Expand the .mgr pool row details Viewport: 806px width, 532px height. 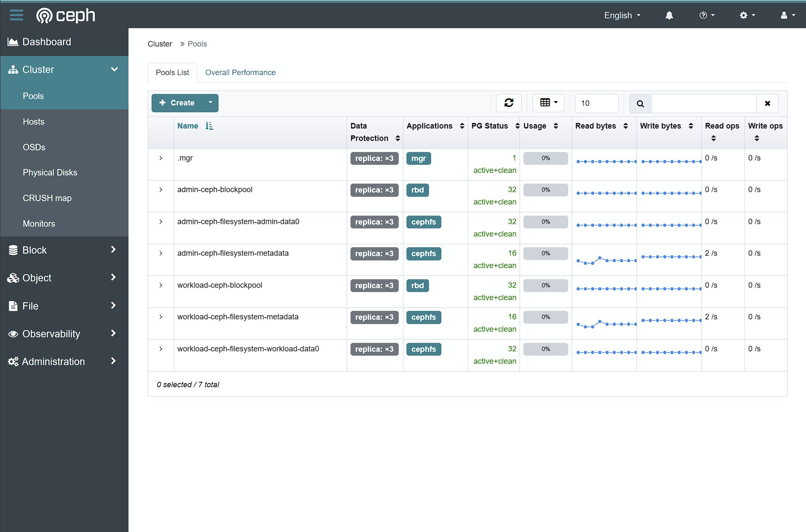(x=161, y=158)
